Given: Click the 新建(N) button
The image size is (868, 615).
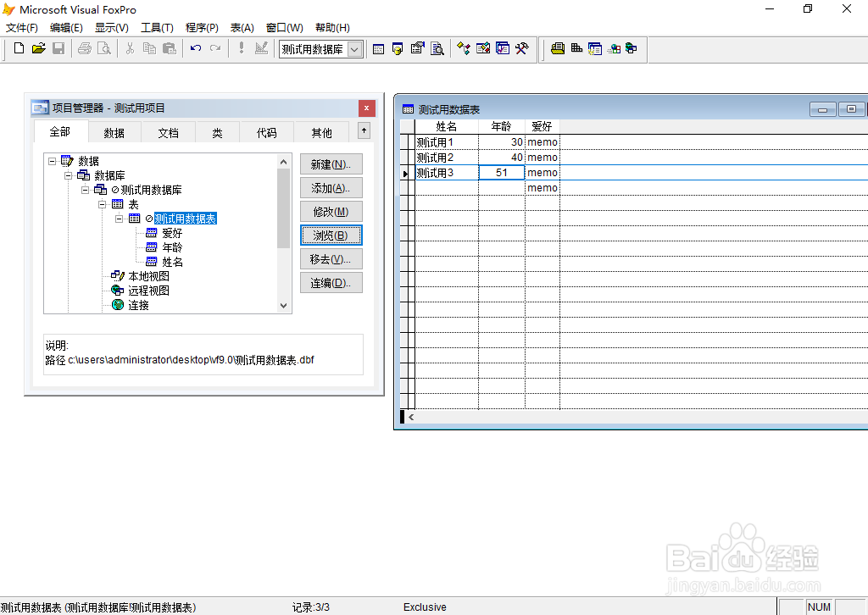Looking at the screenshot, I should pyautogui.click(x=331, y=164).
